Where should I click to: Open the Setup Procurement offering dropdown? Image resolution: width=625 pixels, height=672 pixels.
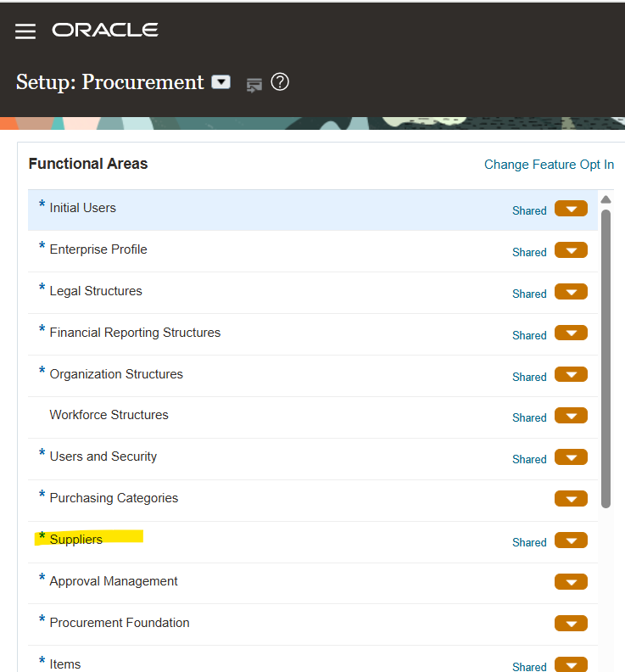(220, 82)
